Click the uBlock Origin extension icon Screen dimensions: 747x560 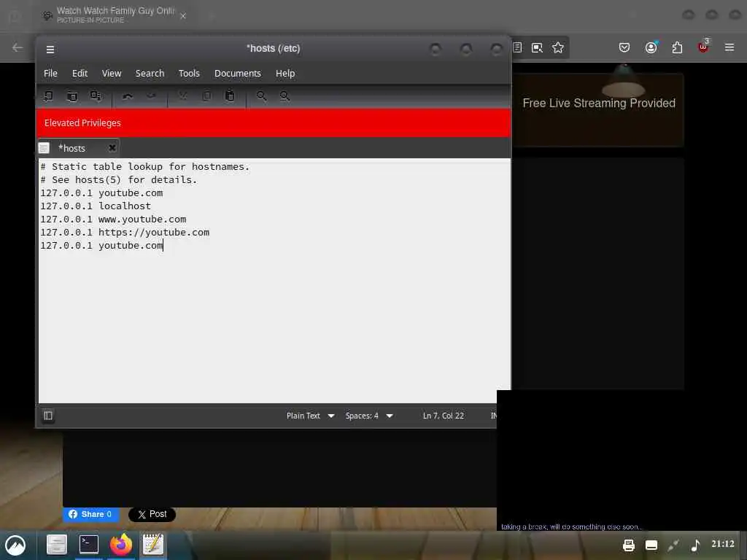703,46
